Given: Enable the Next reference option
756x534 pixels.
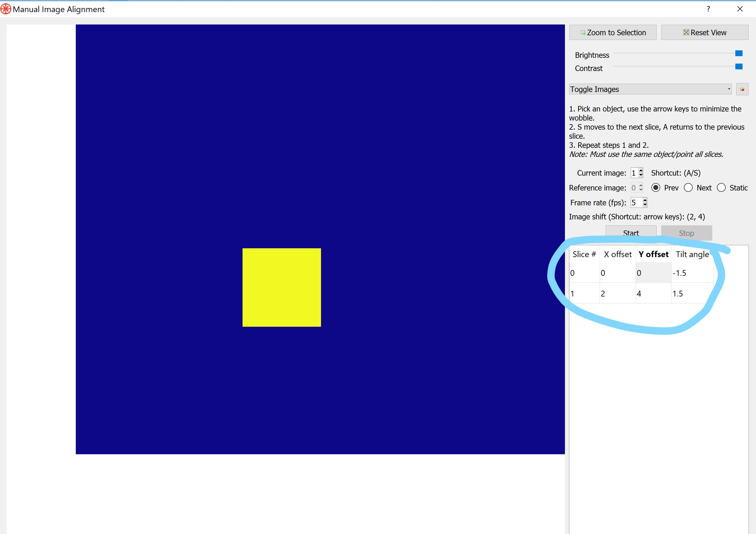Looking at the screenshot, I should (688, 187).
